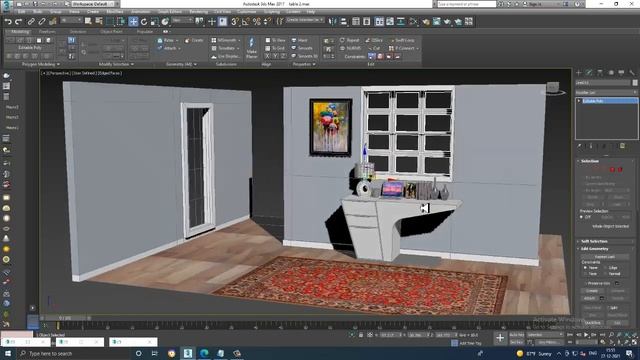Expand the Geometry (All) ribbon panel
The height and width of the screenshot is (360, 640).
tap(181, 64)
